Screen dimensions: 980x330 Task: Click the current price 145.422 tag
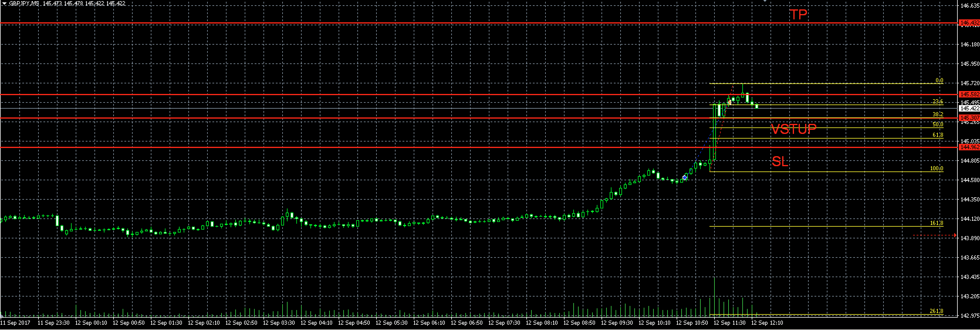coord(969,108)
